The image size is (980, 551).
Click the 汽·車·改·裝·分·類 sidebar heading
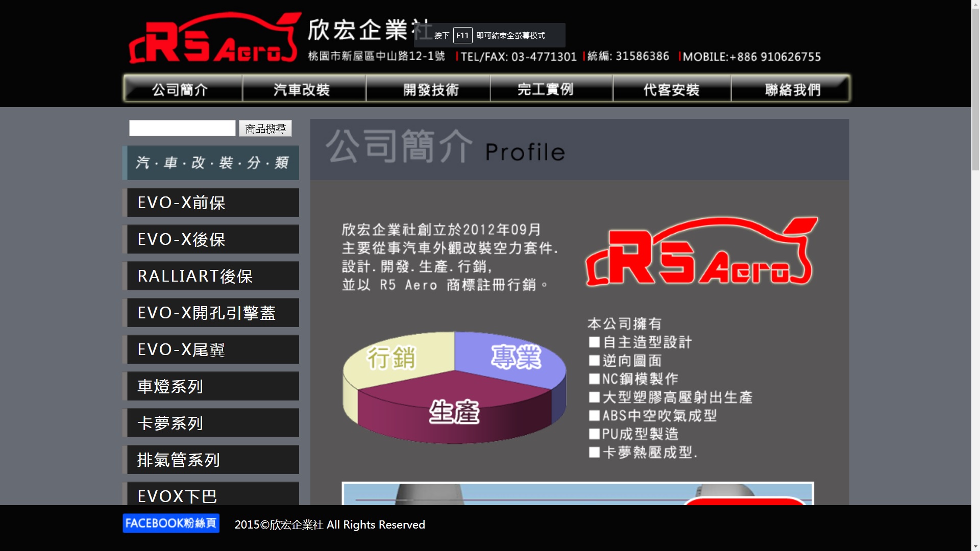click(211, 163)
